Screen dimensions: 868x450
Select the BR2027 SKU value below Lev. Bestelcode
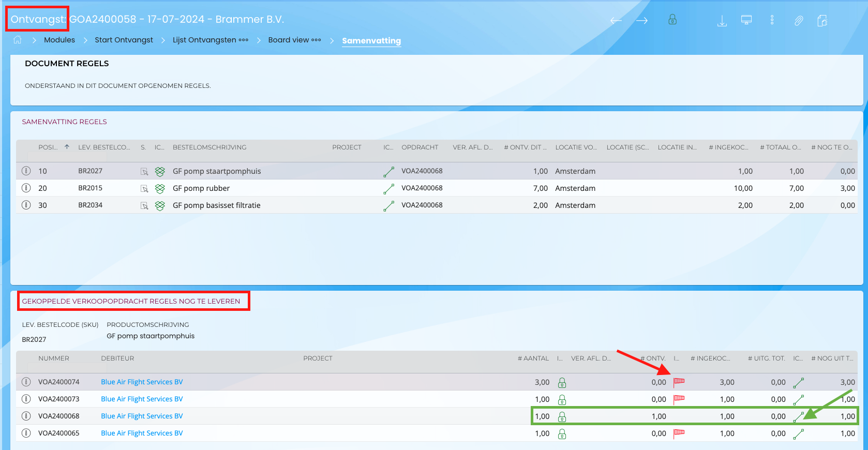34,339
